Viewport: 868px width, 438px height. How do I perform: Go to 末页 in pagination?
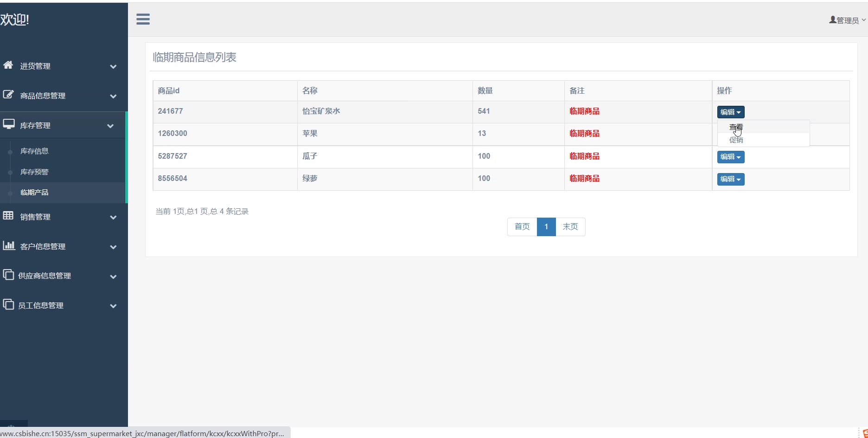click(x=570, y=226)
